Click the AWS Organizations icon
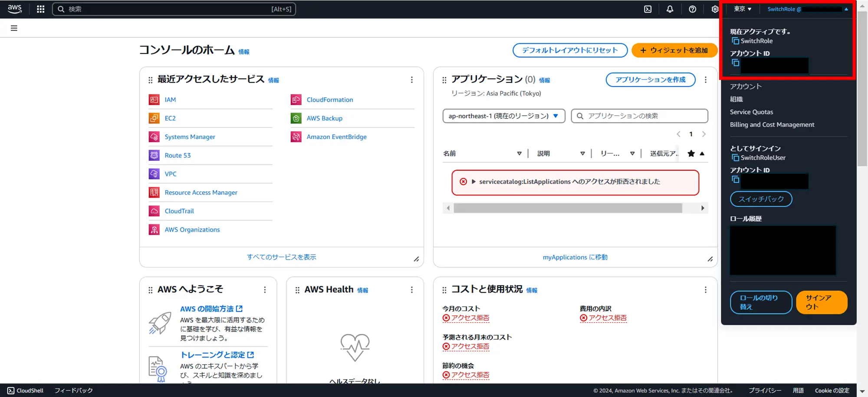Image resolution: width=868 pixels, height=397 pixels. 154,230
